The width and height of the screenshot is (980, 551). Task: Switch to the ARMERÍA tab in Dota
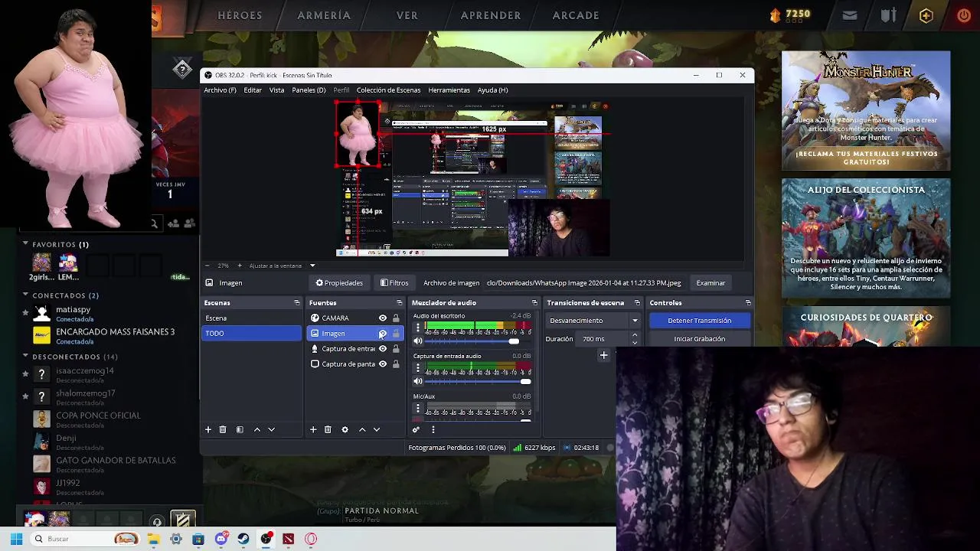coord(324,15)
